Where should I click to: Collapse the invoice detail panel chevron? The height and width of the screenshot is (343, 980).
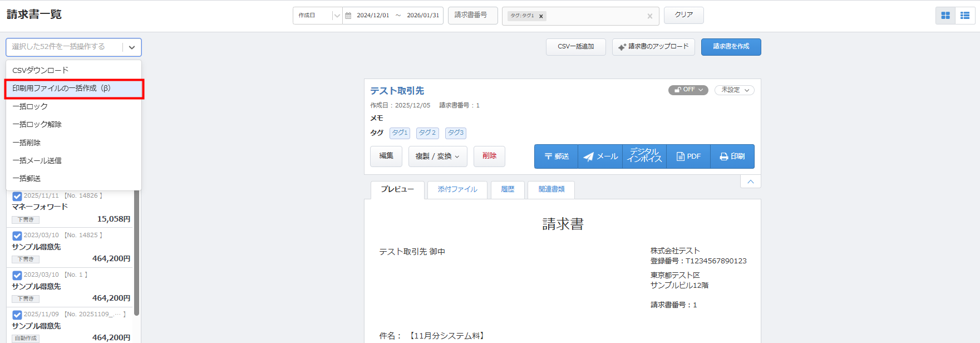point(750,182)
